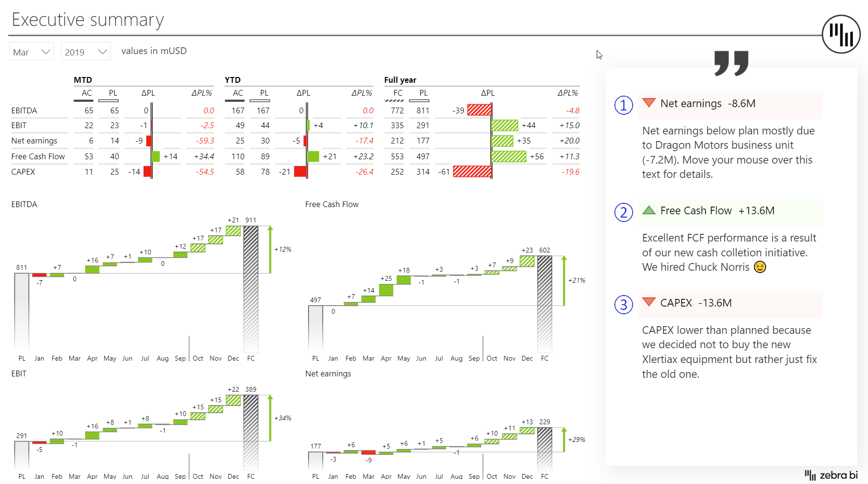Click the red down triangle beside CAPEX
The width and height of the screenshot is (868, 484).
click(649, 302)
